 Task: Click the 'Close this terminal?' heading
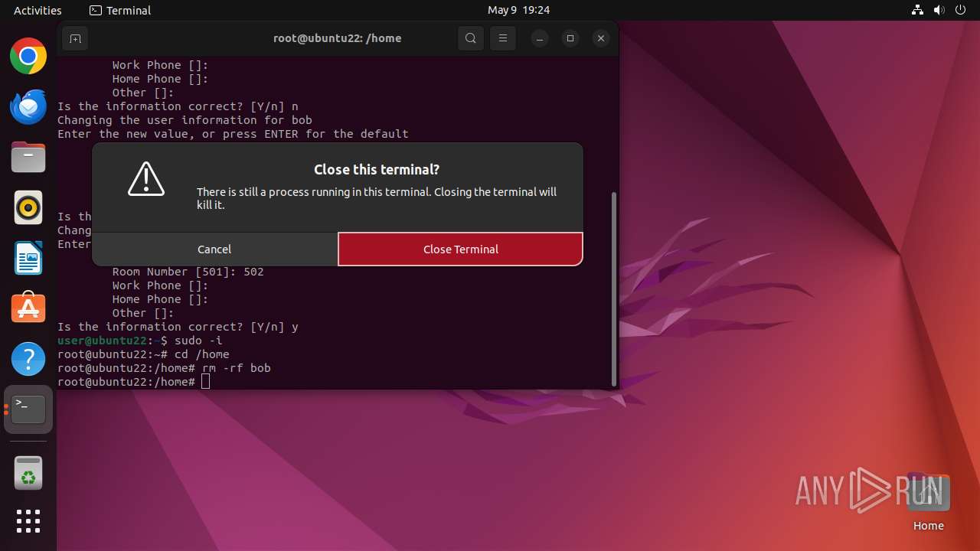tap(377, 170)
